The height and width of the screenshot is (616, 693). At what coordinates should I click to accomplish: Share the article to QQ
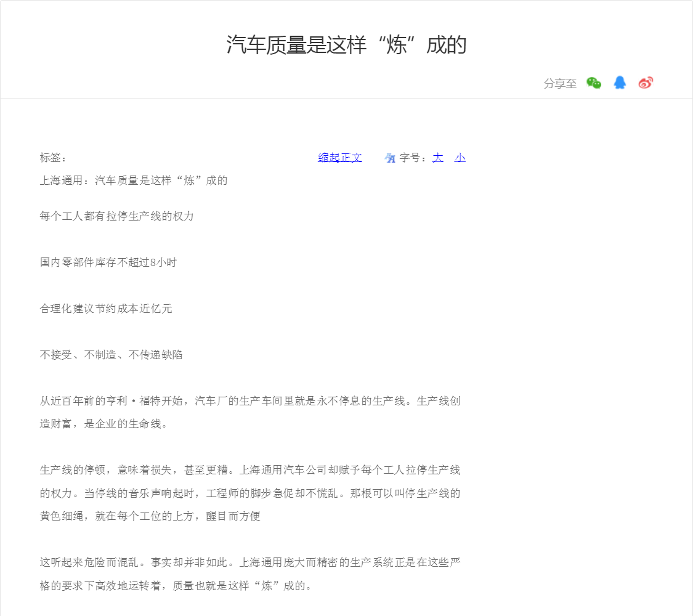pos(620,83)
